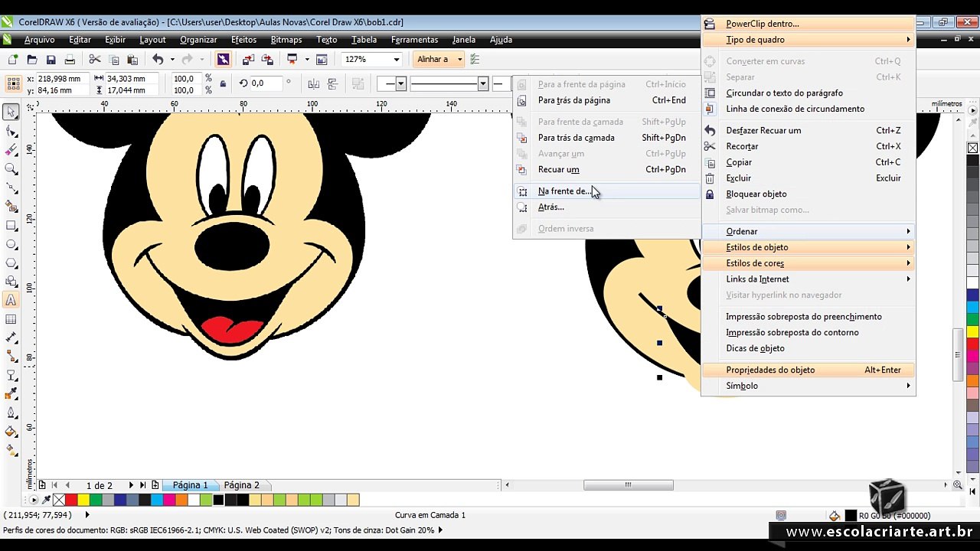The width and height of the screenshot is (980, 551).
Task: Expand the Tipo de quadro submenu
Action: [x=808, y=40]
